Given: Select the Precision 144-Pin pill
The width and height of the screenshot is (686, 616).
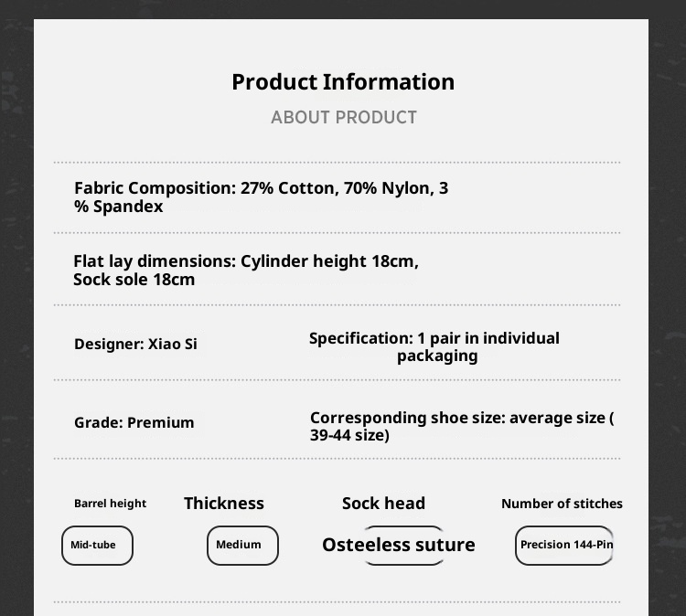Looking at the screenshot, I should coord(564,546).
